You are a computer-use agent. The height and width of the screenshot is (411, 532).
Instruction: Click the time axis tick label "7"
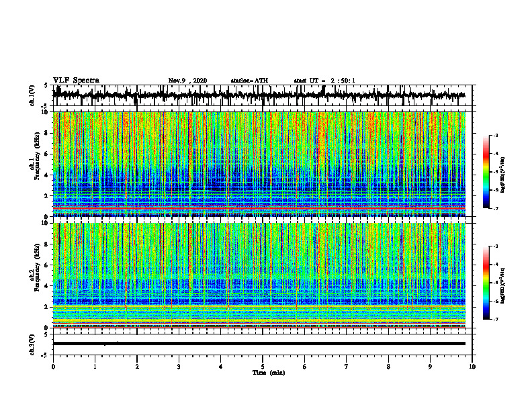tap(347, 367)
